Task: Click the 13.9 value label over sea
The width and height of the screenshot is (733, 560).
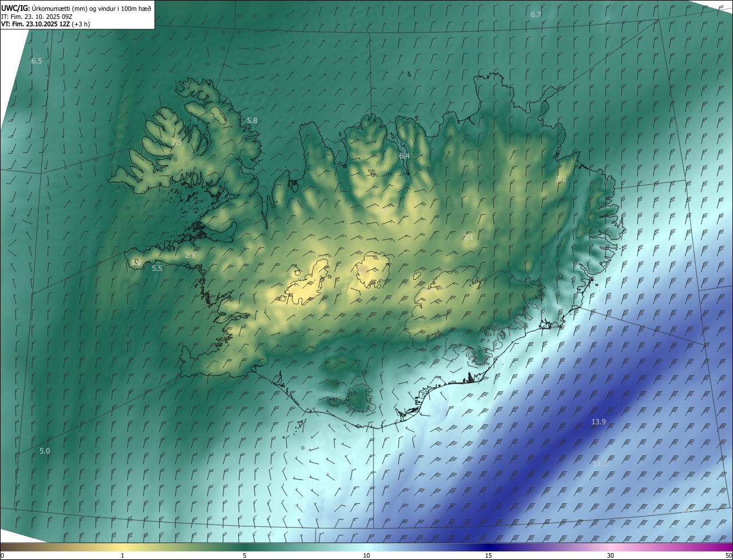Action: coord(598,422)
